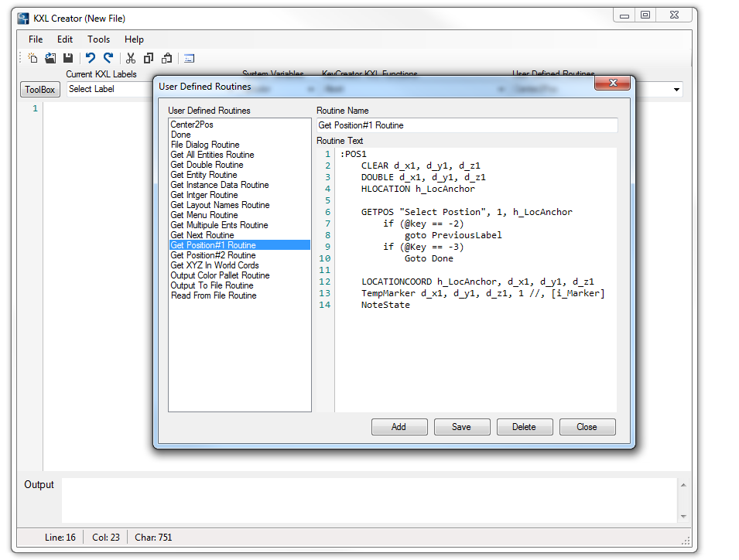Click the Cut scissors icon

tap(130, 58)
